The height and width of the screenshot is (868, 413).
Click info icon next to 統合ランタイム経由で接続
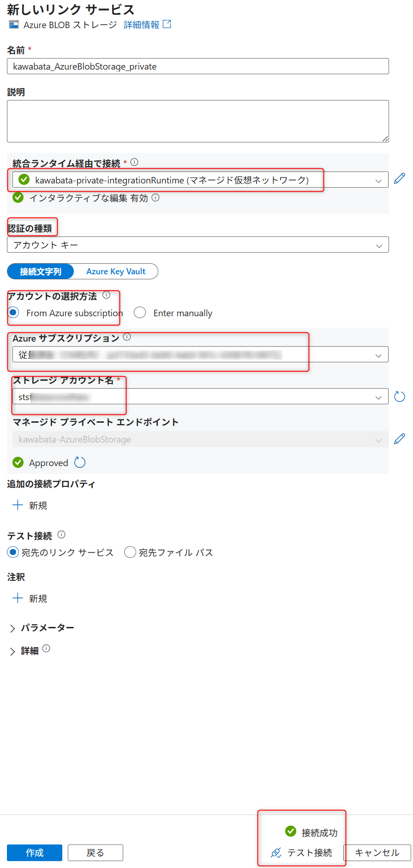tap(134, 162)
